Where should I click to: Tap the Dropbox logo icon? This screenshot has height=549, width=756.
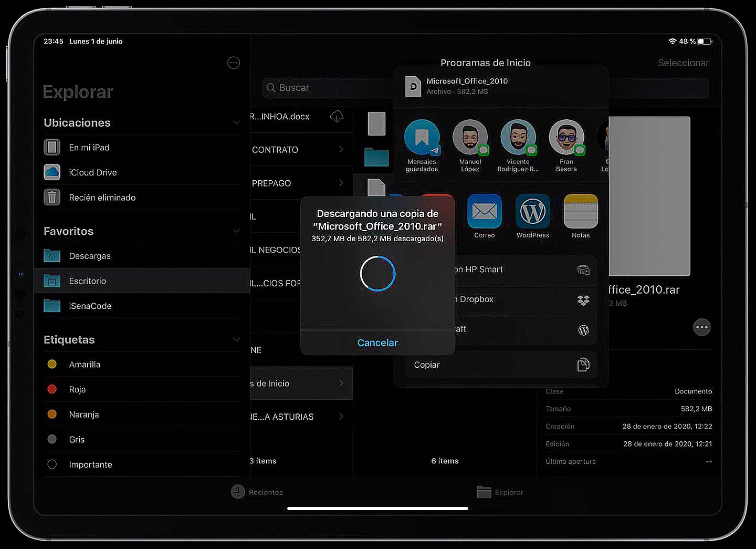[x=583, y=300]
